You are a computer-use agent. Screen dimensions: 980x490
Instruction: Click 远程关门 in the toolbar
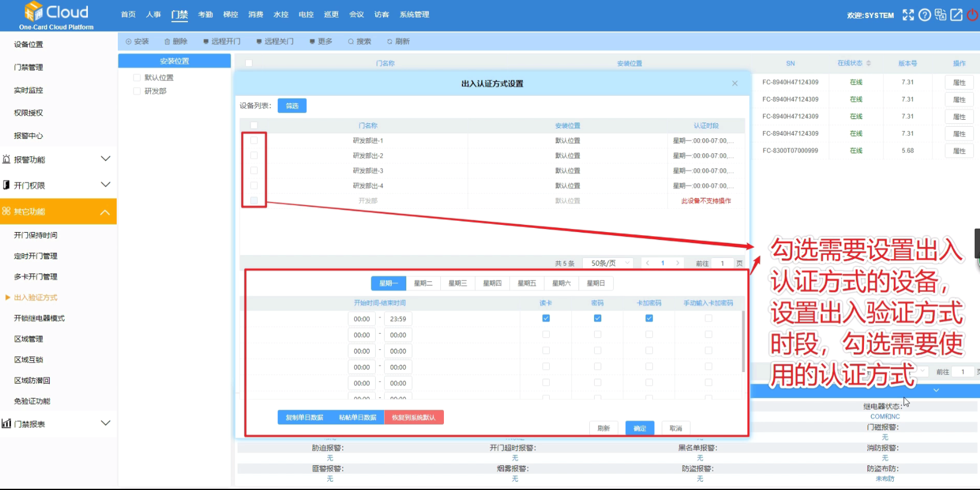[275, 41]
